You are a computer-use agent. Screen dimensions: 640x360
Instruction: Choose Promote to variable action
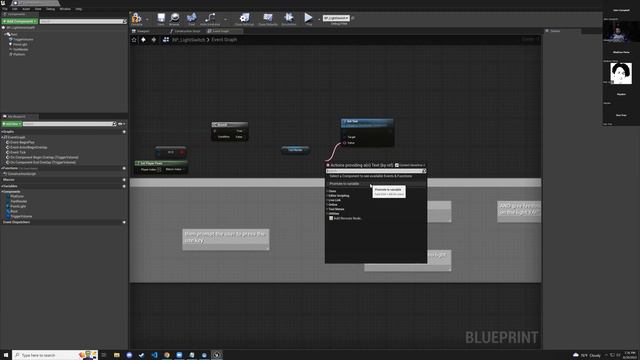point(344,184)
